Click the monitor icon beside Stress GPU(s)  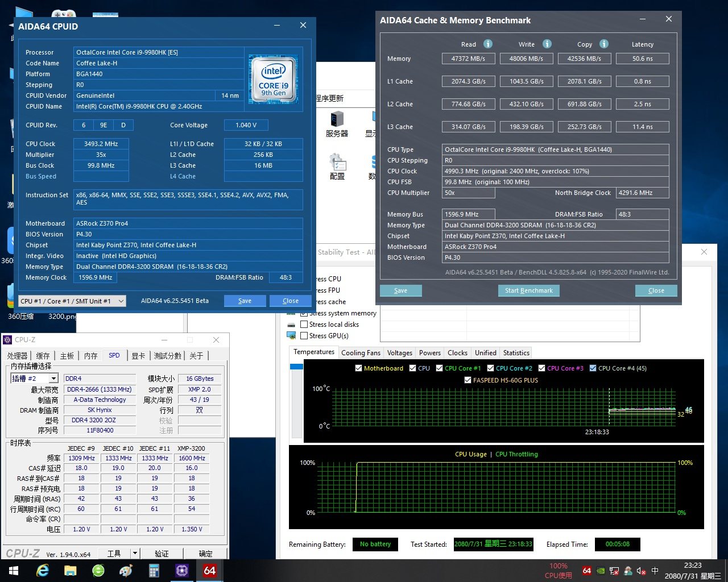click(291, 336)
